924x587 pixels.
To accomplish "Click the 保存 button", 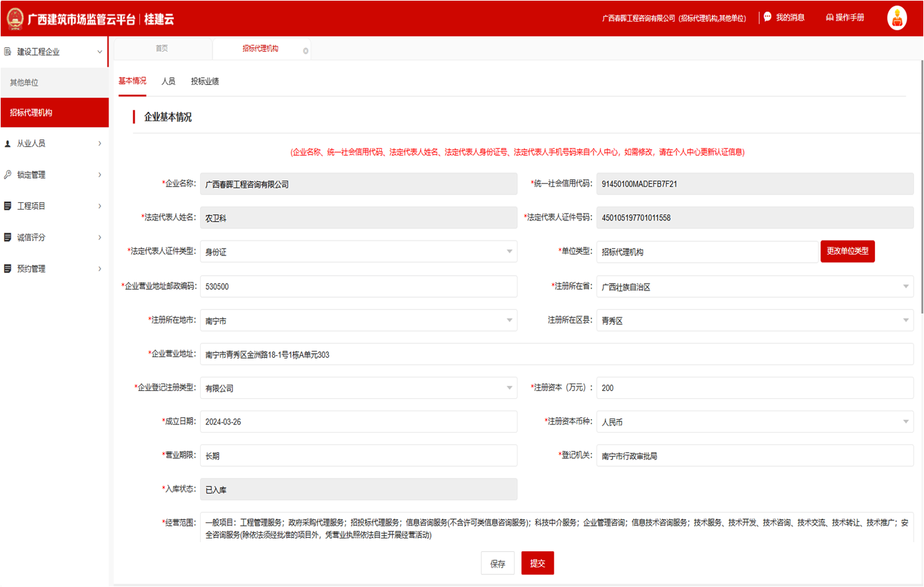I will click(x=498, y=563).
